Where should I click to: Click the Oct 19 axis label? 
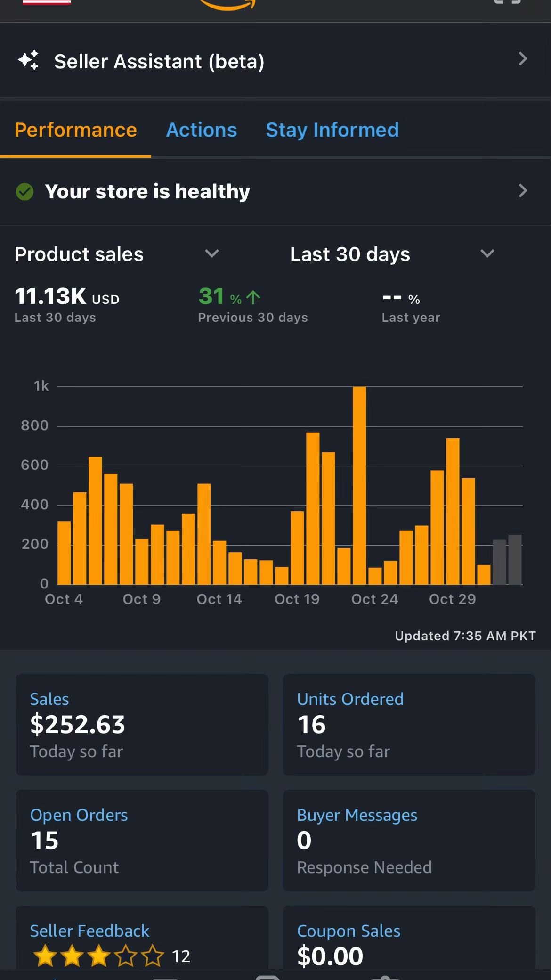click(x=297, y=599)
